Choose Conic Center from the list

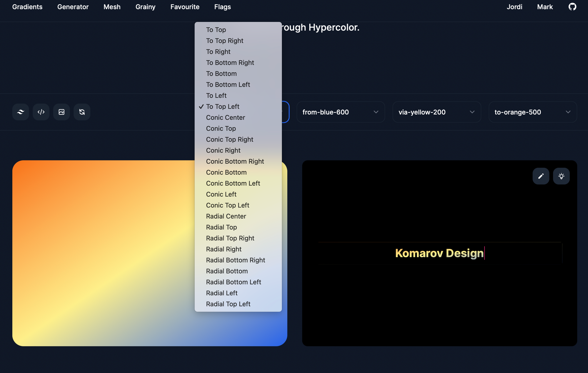(225, 117)
